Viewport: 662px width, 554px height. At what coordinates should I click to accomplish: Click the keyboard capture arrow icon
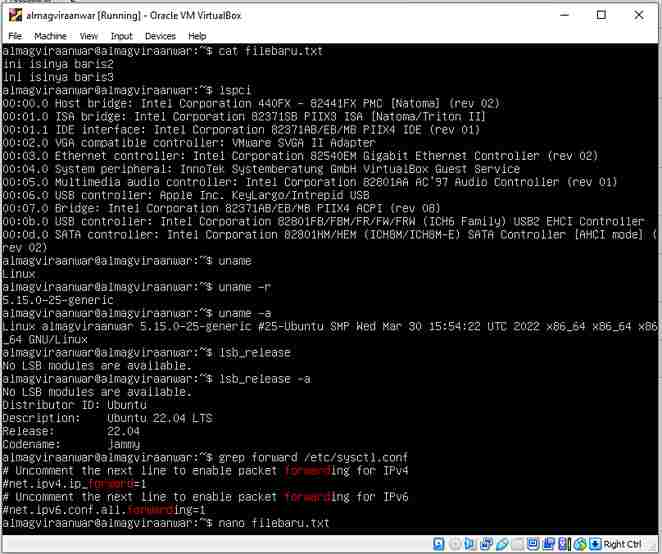(x=595, y=544)
